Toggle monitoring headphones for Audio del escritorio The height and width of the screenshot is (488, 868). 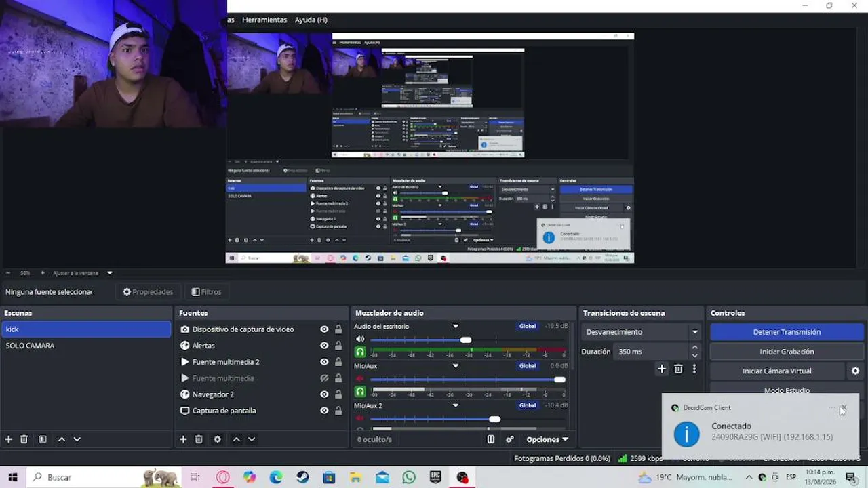360,352
